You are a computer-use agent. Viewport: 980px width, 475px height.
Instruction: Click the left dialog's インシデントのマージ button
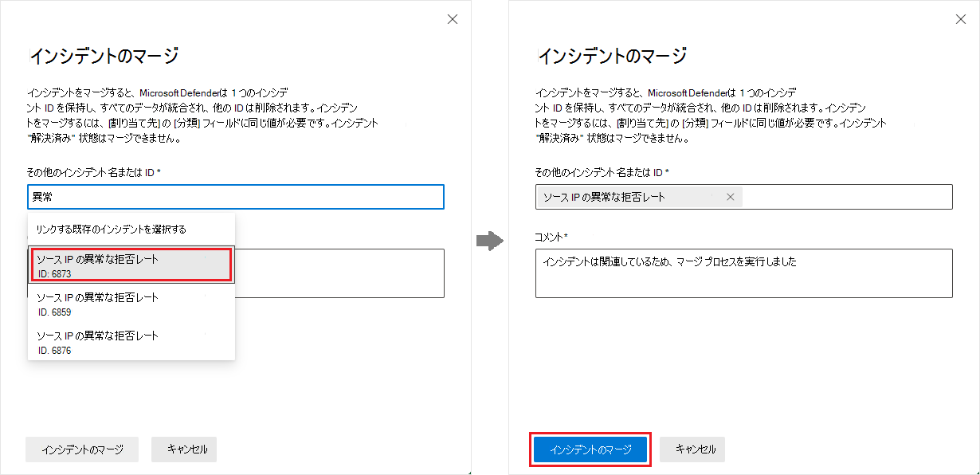click(82, 449)
